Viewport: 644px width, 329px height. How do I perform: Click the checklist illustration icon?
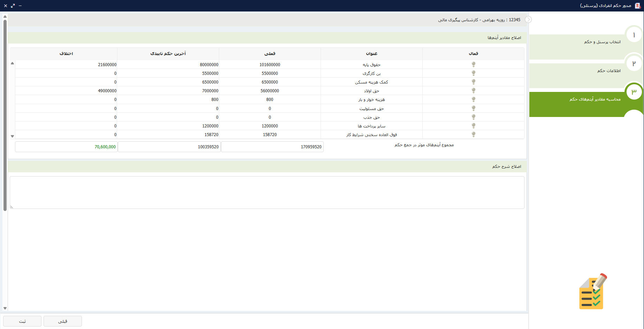coord(592,292)
